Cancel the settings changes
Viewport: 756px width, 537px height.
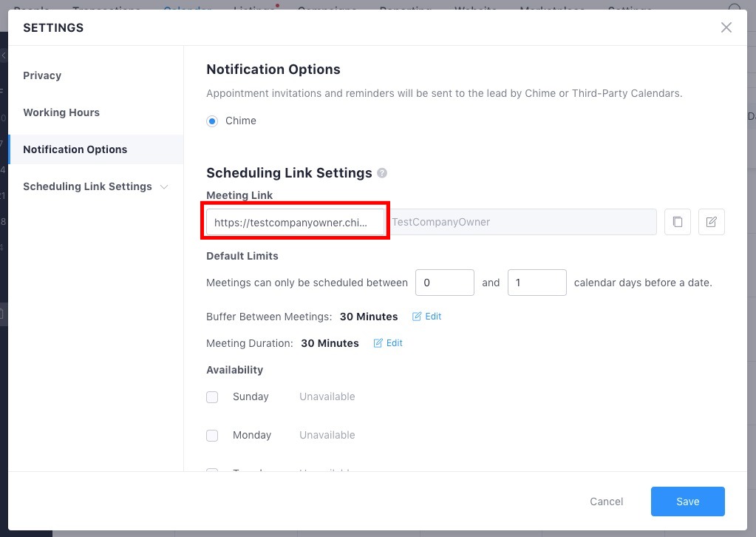607,501
